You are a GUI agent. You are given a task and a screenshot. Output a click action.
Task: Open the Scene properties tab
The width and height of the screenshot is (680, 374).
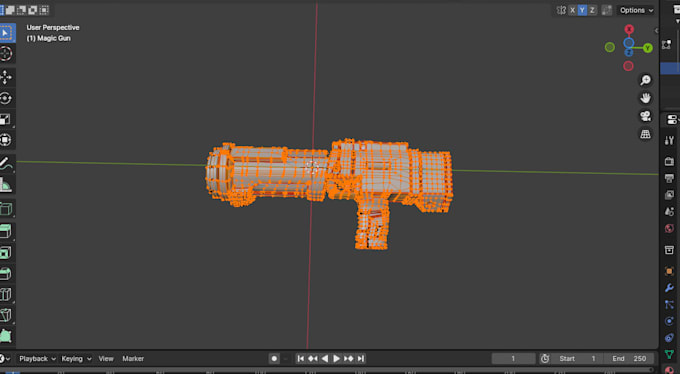pyautogui.click(x=669, y=211)
